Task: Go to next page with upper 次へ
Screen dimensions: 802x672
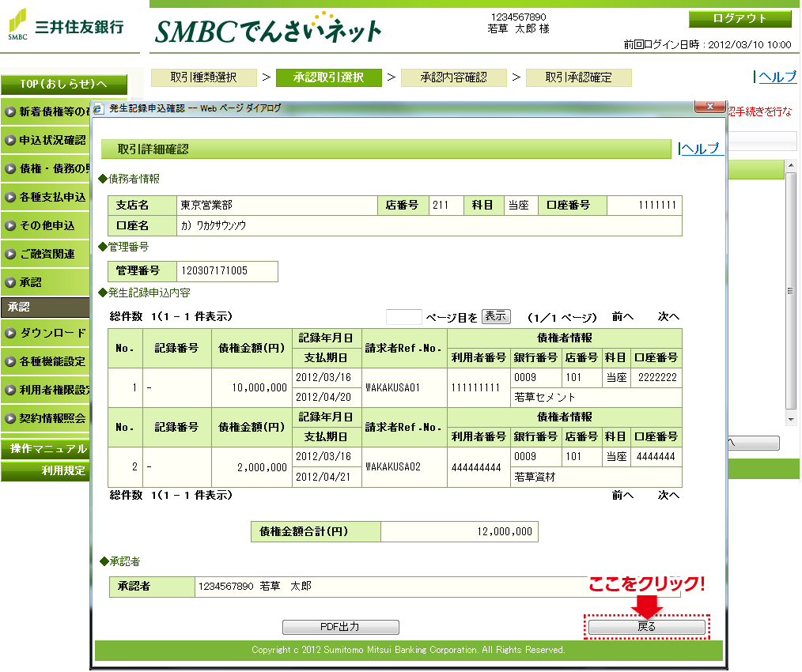Action: (668, 317)
